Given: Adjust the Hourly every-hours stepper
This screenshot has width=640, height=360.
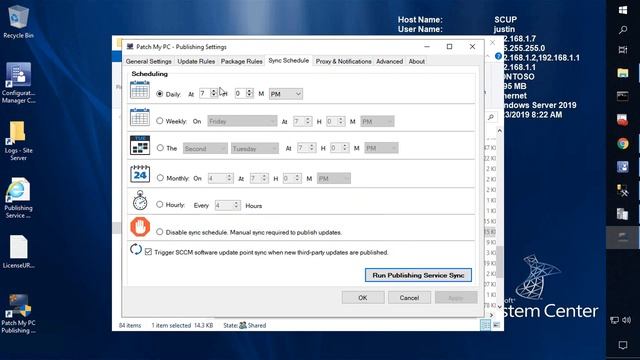Looking at the screenshot, I should coord(236,205).
